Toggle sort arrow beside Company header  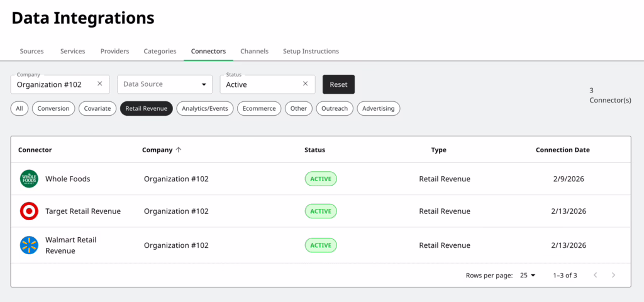pyautogui.click(x=178, y=150)
